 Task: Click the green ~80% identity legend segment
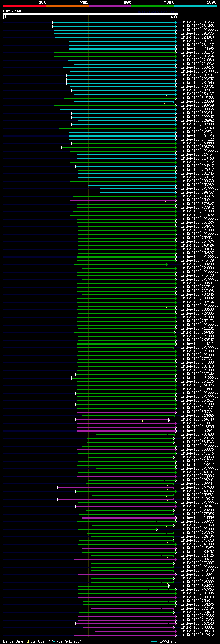click(153, 6)
